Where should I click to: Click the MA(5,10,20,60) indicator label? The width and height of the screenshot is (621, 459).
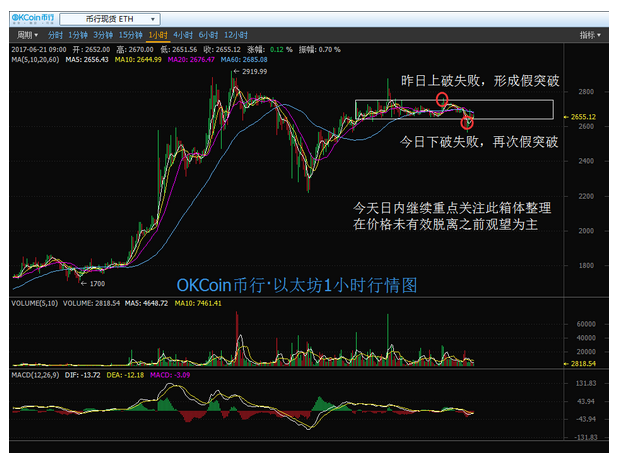36,59
